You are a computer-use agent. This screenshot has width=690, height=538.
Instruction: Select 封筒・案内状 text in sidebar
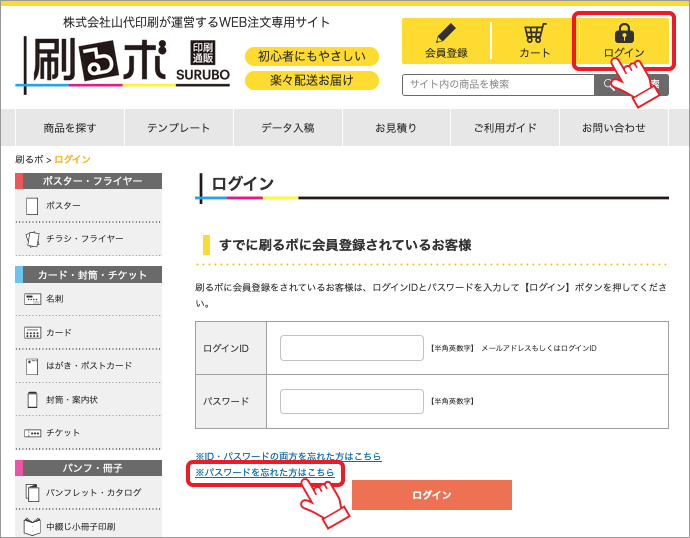(72, 399)
